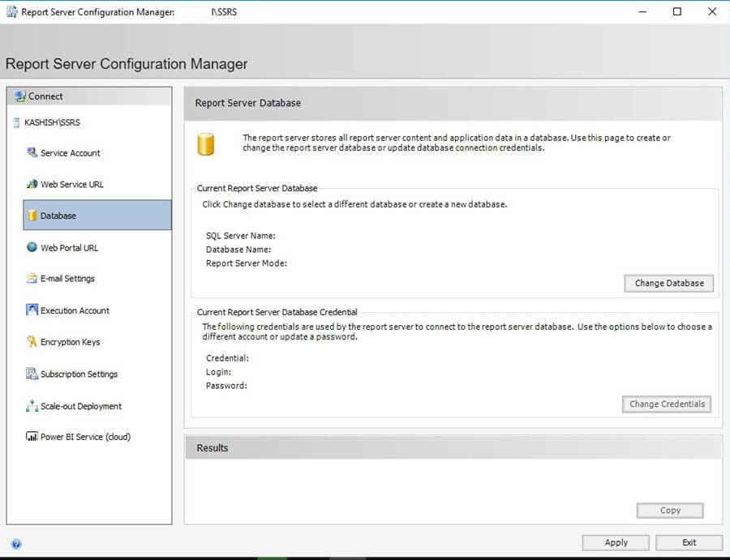Open the Web Service URL page icon
This screenshot has width=730, height=560.
(x=31, y=185)
